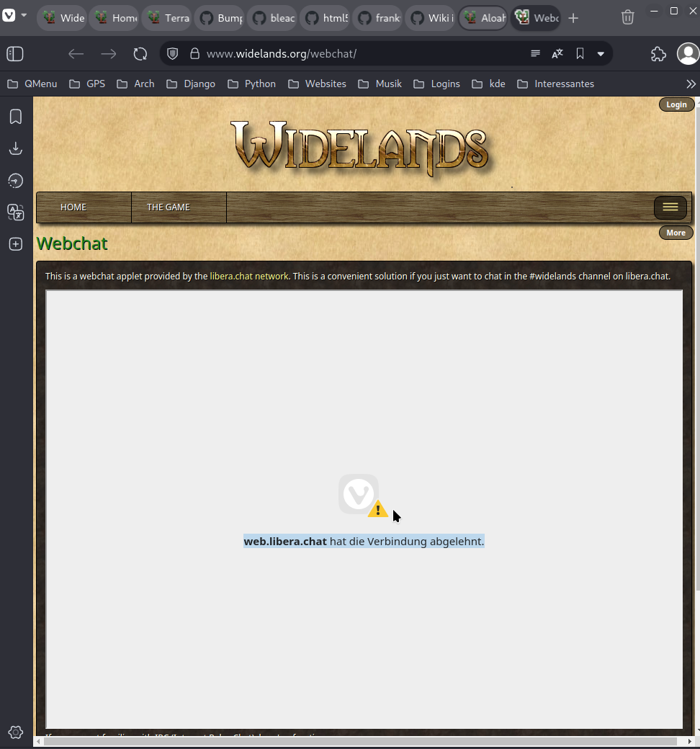This screenshot has width=700, height=749.
Task: Click the Webchat page heading
Action: click(72, 243)
